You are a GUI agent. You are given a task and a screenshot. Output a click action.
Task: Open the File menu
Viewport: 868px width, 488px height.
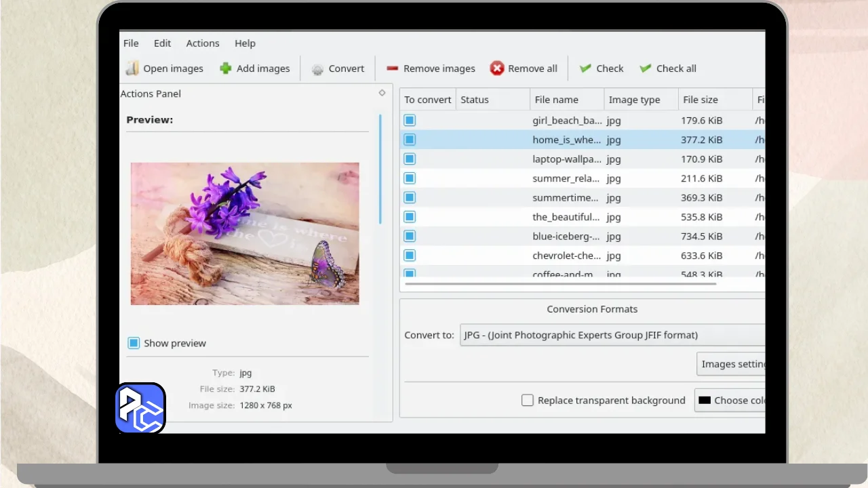click(x=131, y=43)
